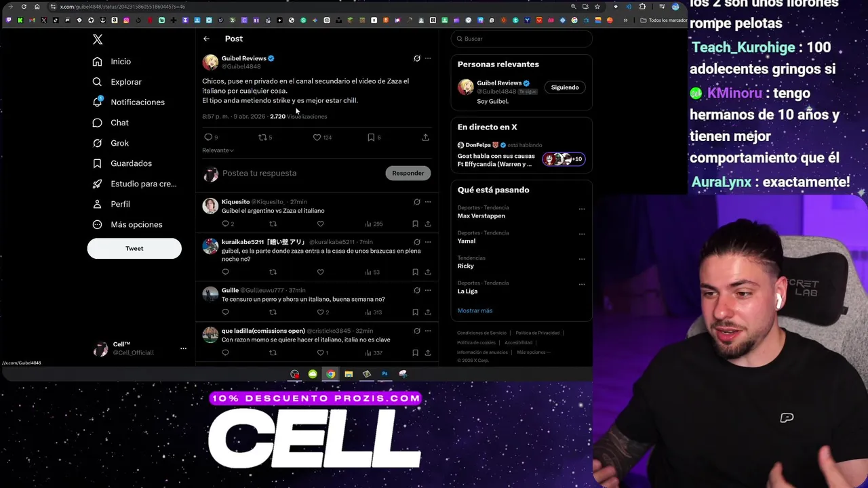Bookmark the main post

click(371, 138)
